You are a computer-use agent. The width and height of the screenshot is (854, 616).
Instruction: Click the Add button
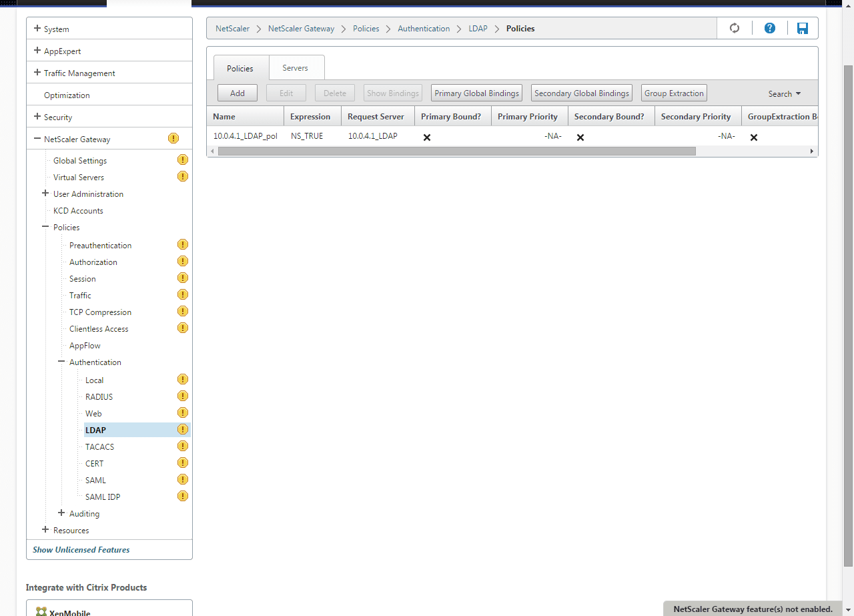pyautogui.click(x=238, y=93)
